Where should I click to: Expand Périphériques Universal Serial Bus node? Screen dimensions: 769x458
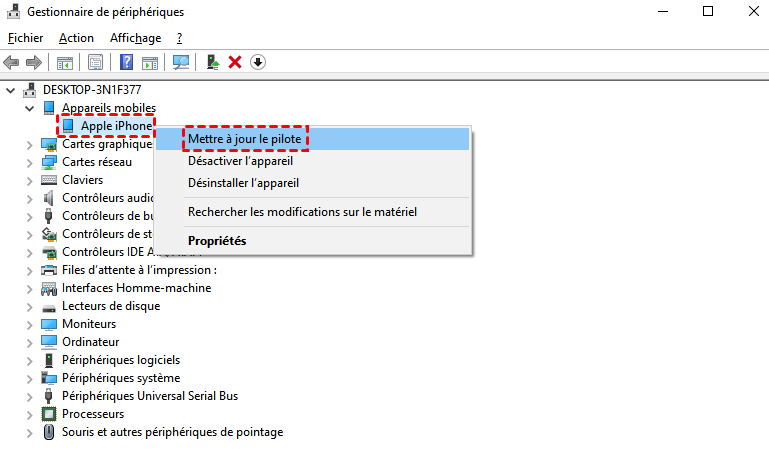pos(28,396)
